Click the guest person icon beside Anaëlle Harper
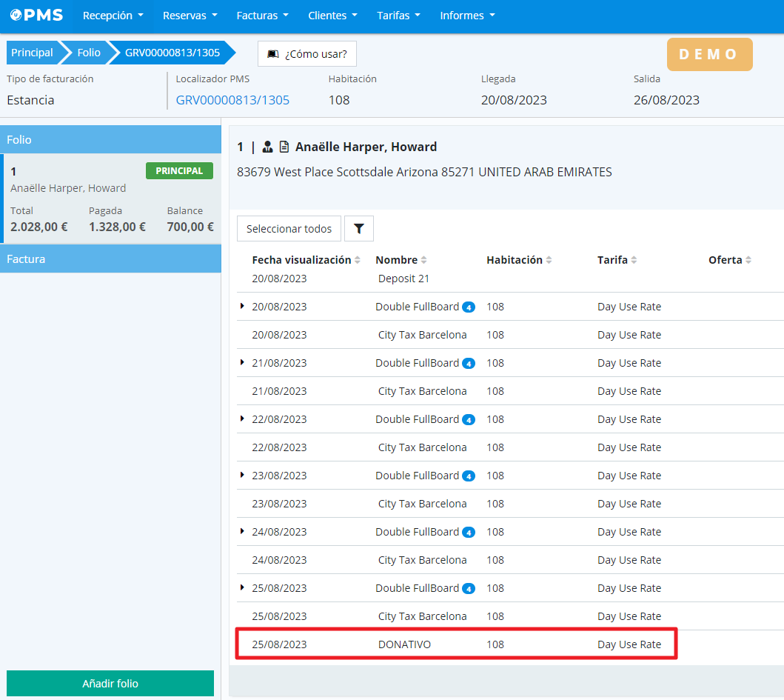The image size is (784, 700). pyautogui.click(x=268, y=147)
